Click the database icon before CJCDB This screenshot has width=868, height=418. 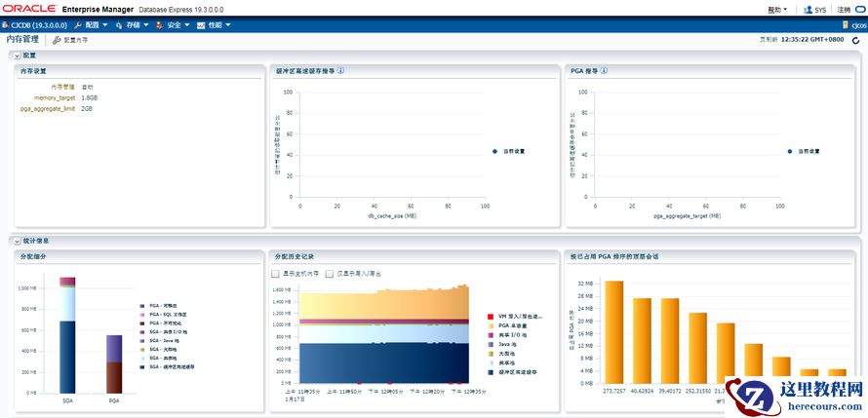(x=5, y=25)
